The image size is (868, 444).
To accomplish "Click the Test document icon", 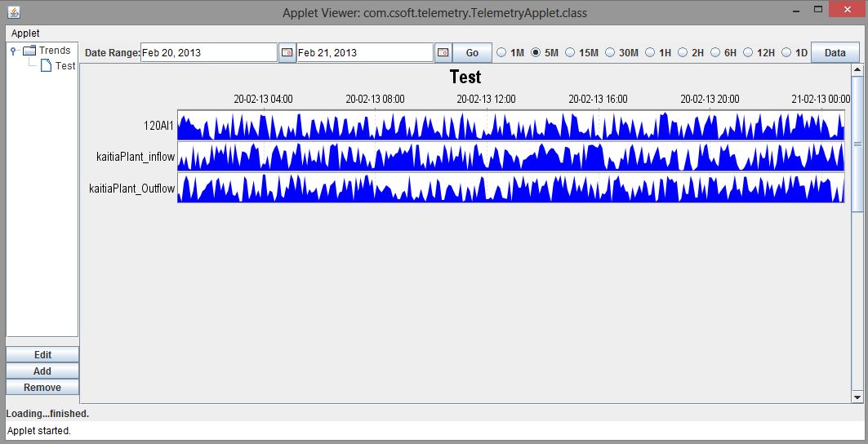I will point(47,66).
